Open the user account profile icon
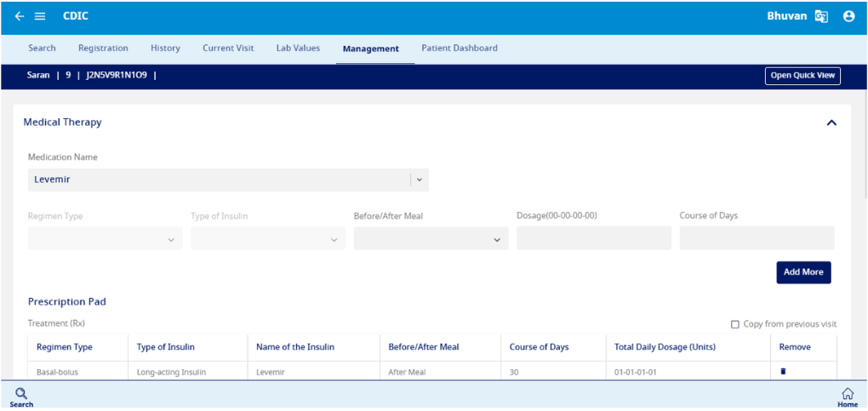This screenshot has width=868, height=411. click(848, 17)
